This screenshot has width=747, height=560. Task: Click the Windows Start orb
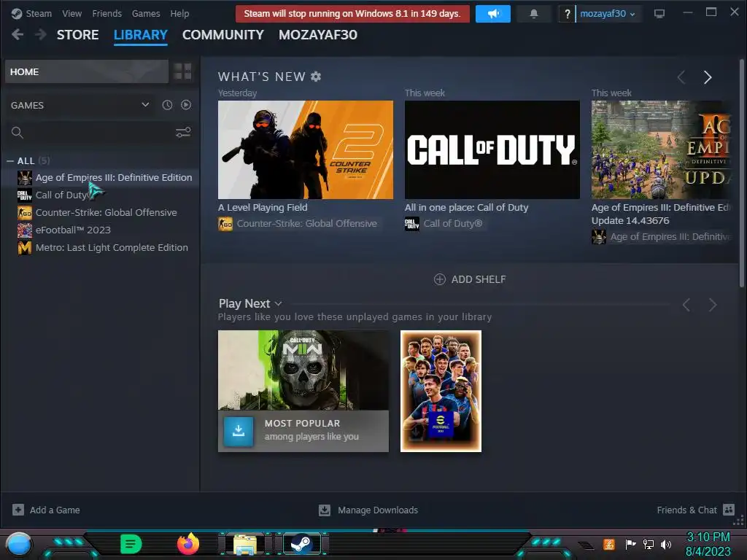[19, 544]
